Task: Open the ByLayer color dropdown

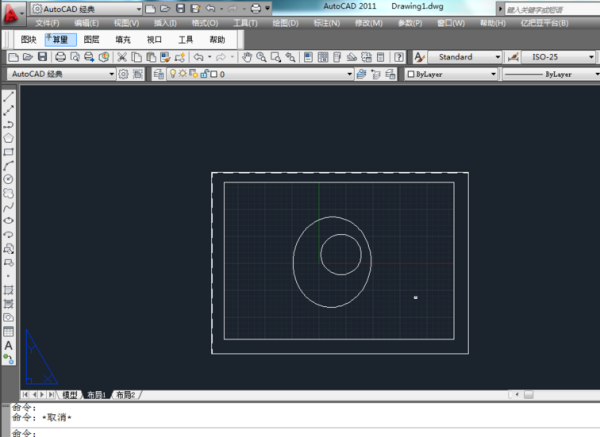Action: (451, 74)
